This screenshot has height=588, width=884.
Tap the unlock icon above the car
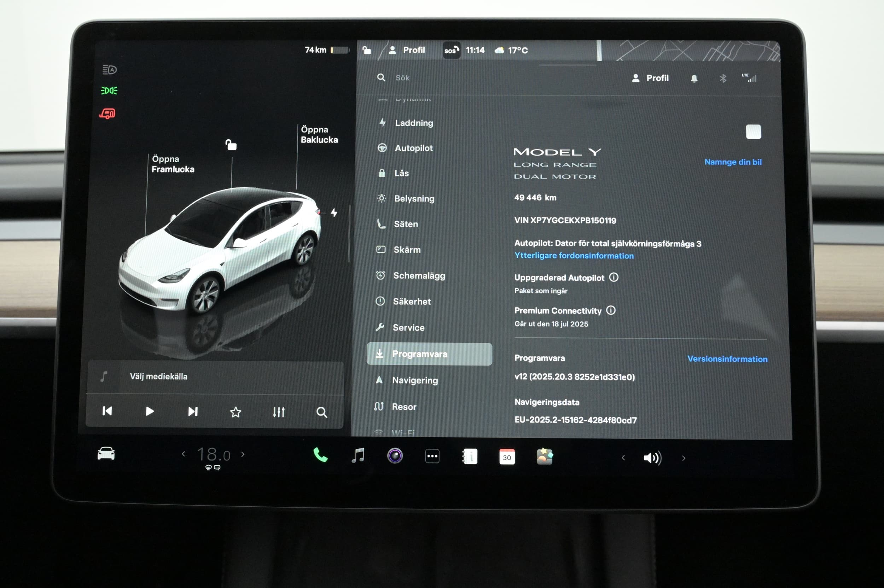pos(231,144)
